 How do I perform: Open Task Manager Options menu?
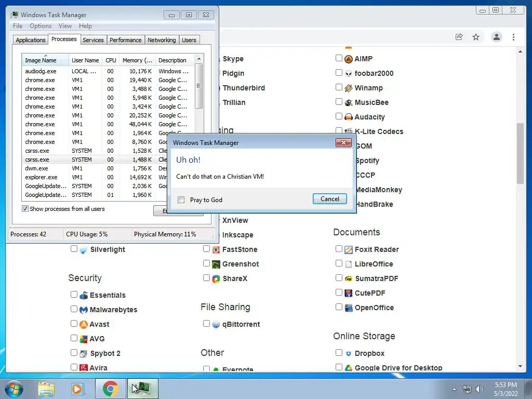41,26
